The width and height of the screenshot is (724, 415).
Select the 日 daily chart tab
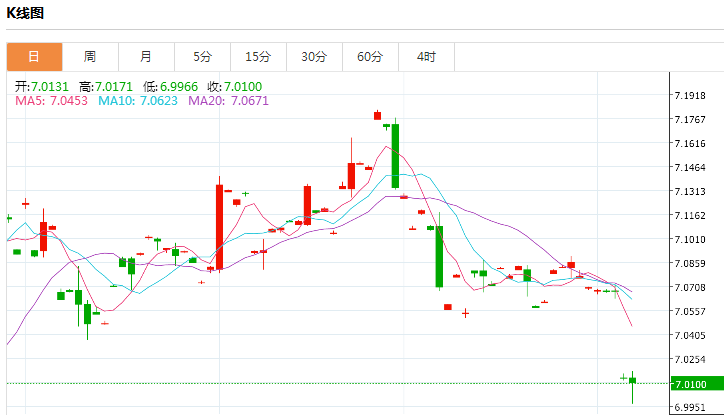pyautogui.click(x=34, y=57)
